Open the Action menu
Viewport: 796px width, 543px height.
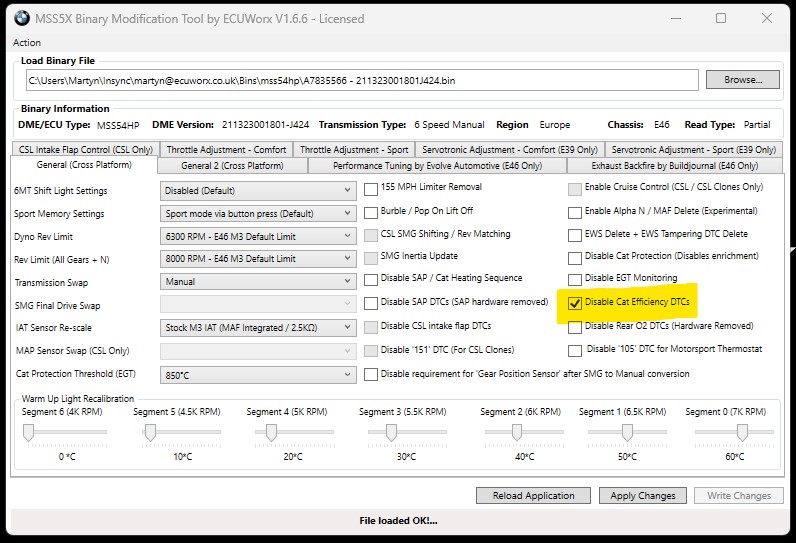click(27, 42)
